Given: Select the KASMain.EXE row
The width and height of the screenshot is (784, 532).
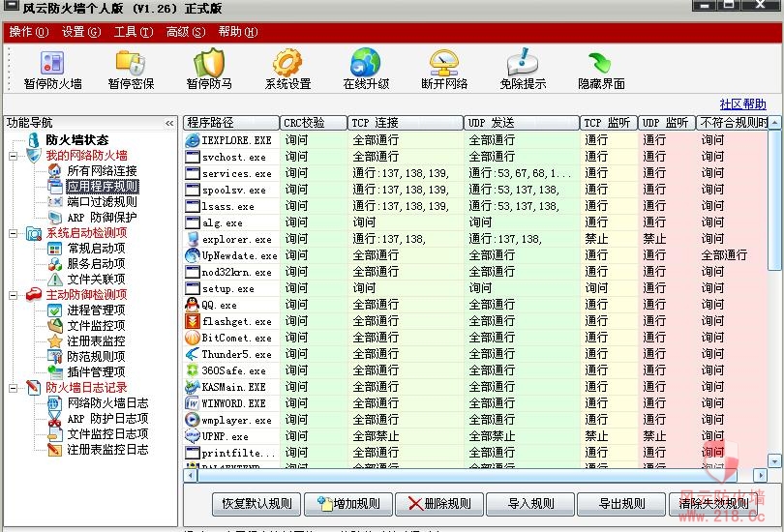Looking at the screenshot, I should pos(475,387).
